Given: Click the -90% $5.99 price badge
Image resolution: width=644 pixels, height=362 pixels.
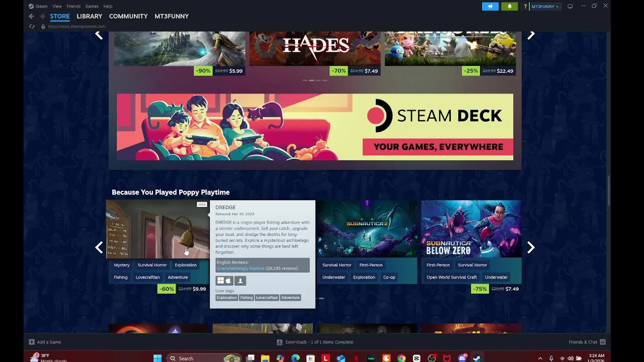Looking at the screenshot, I should (x=219, y=71).
